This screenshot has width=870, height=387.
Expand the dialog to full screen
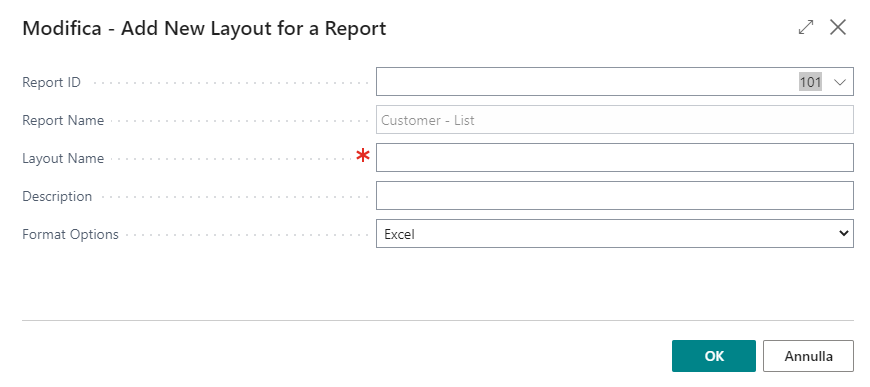pyautogui.click(x=806, y=27)
